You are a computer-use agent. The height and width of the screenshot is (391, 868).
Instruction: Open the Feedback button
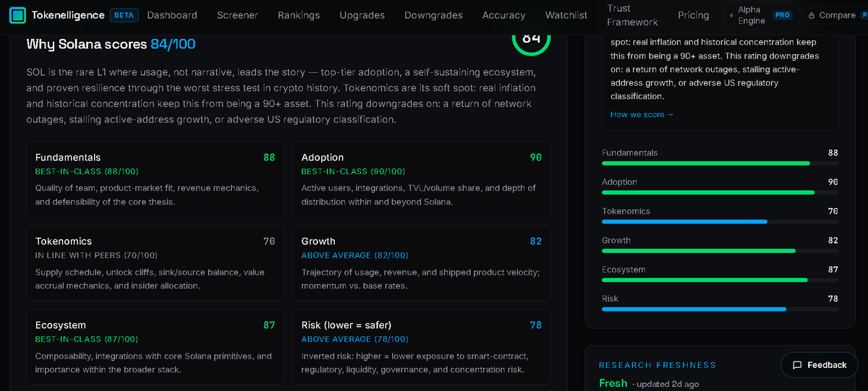819,365
